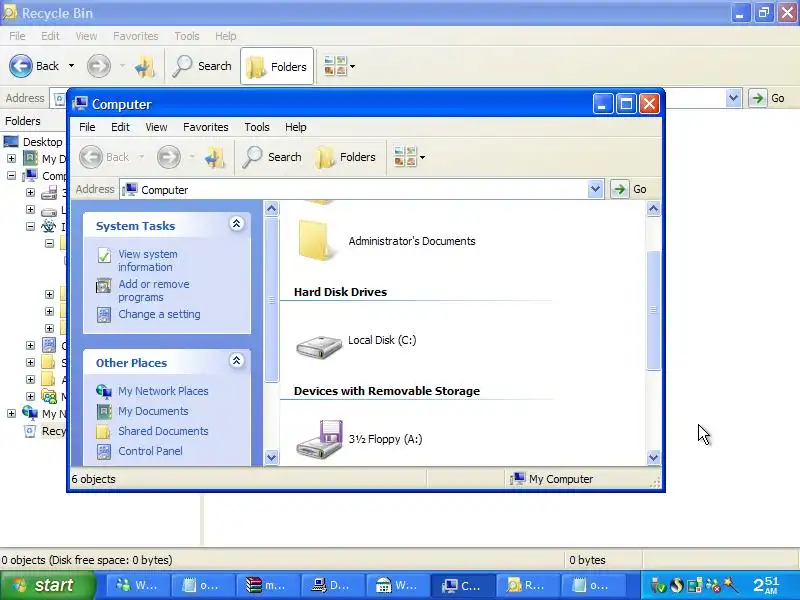The width and height of the screenshot is (800, 600).
Task: Open the Views dropdown arrow in Computer toolbar
Action: pyautogui.click(x=422, y=157)
